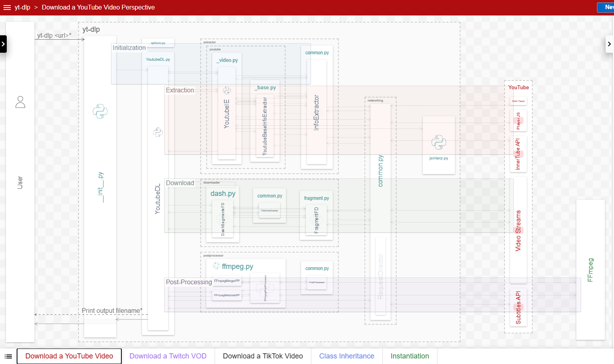This screenshot has width=614, height=364.
Task: Select the Subtitles API node
Action: pos(518,308)
